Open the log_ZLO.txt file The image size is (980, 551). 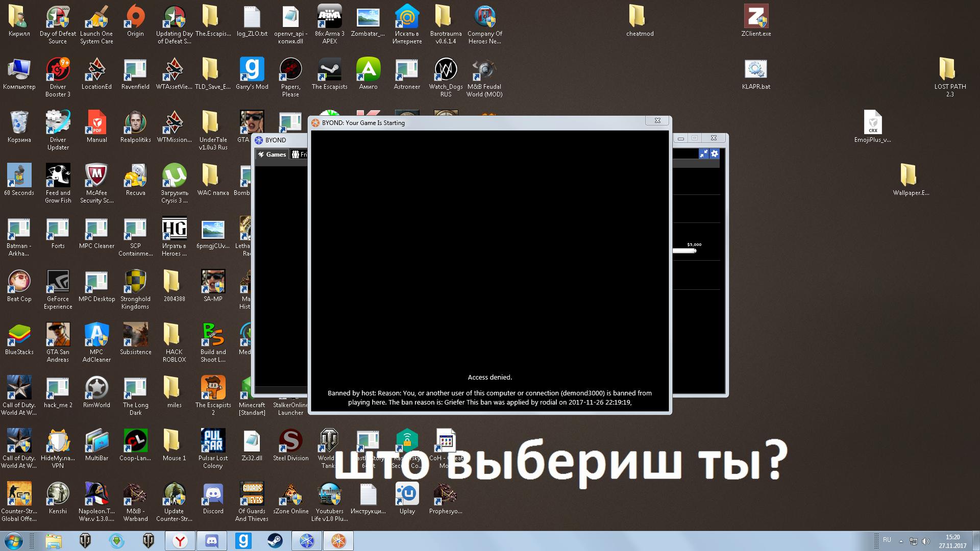(252, 21)
